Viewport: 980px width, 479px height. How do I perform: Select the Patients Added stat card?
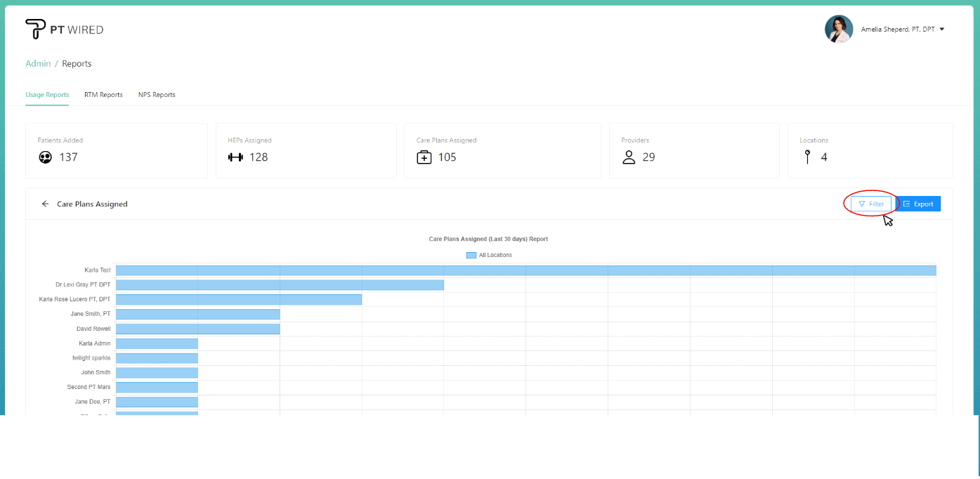[117, 150]
